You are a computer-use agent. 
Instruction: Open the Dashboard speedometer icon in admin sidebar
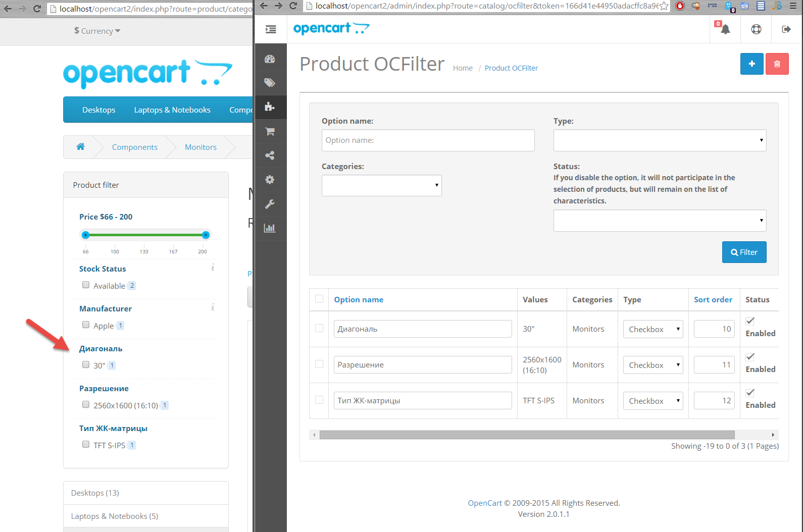point(270,59)
